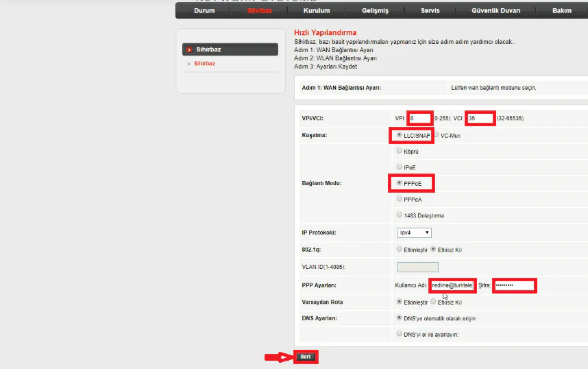This screenshot has width=588, height=369.
Task: Select DNS'yi el ile ayarlayın option
Action: click(x=400, y=334)
